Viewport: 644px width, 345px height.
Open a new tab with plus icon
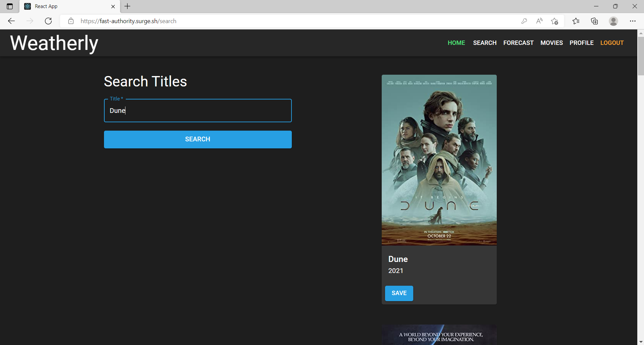(x=127, y=6)
